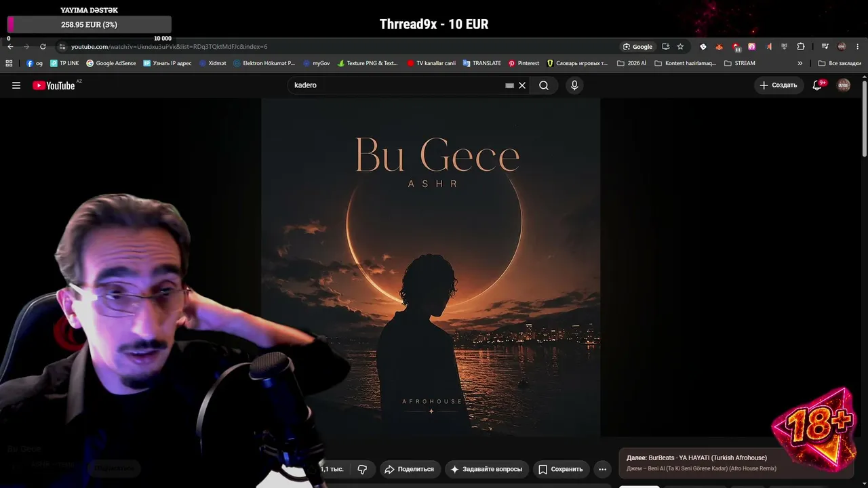The image size is (868, 488).
Task: Go back to the previous browser page
Action: tap(10, 47)
